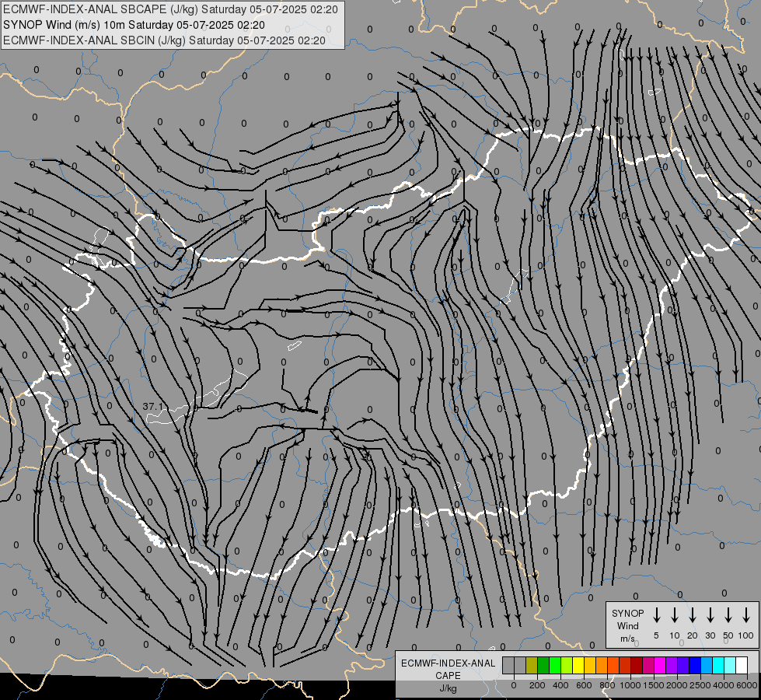
Task: Select the pure yellow CAPE legend swatch
Action: tap(578, 665)
